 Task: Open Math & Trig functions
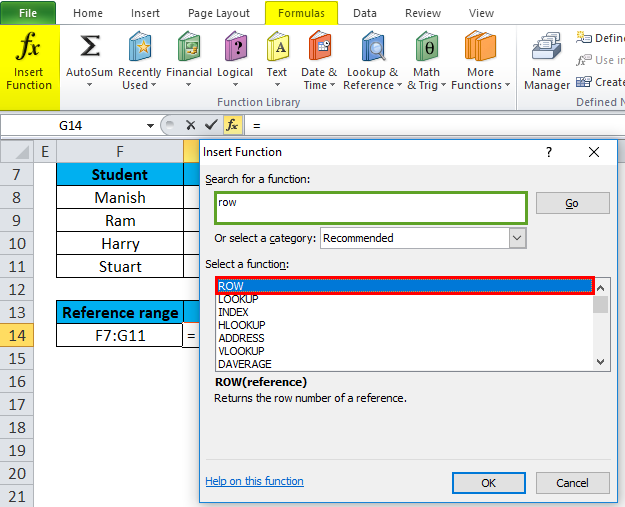pos(426,61)
